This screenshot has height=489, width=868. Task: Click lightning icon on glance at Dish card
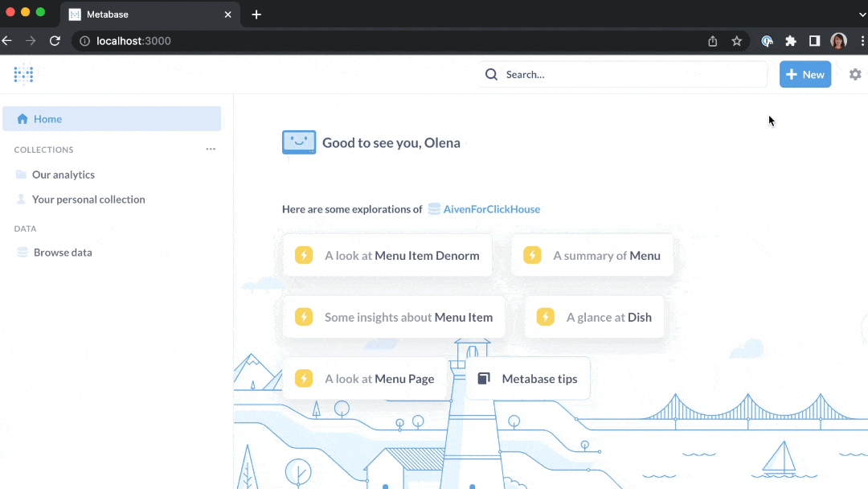545,318
